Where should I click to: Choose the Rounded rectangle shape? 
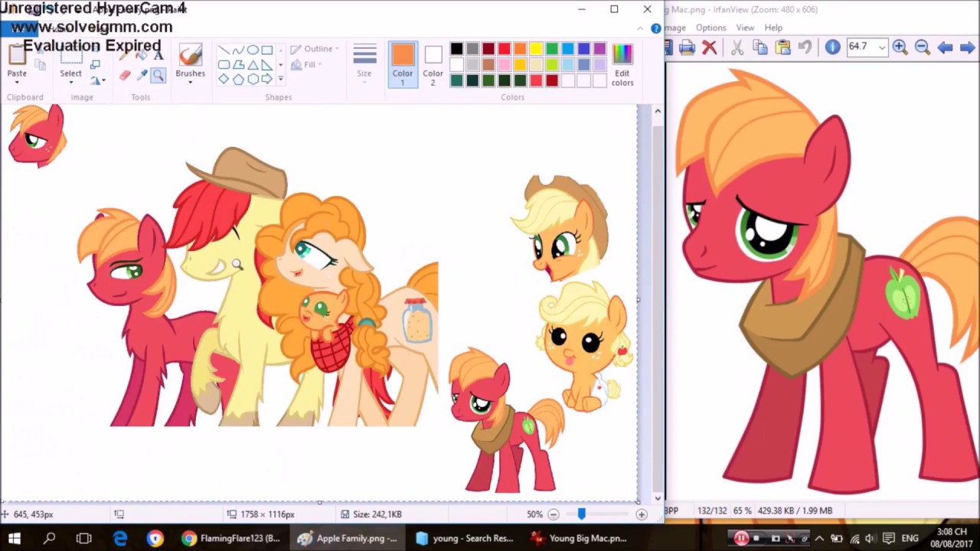coord(224,64)
